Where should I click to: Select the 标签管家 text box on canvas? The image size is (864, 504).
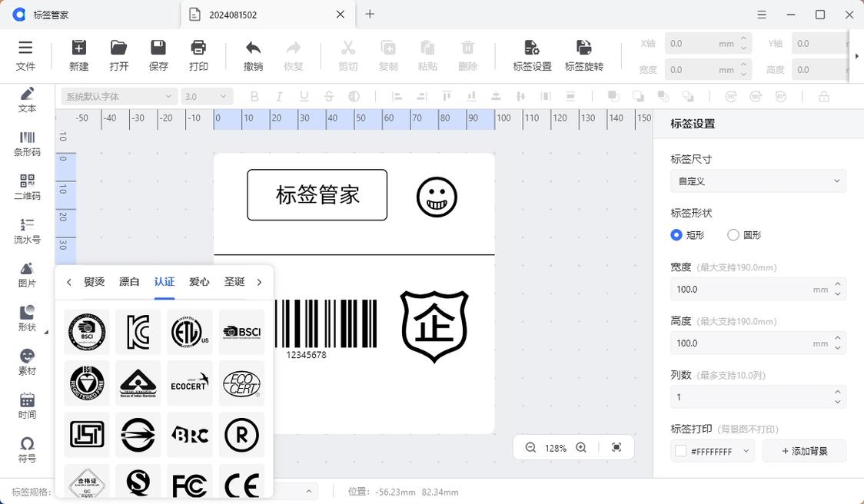[x=317, y=195]
